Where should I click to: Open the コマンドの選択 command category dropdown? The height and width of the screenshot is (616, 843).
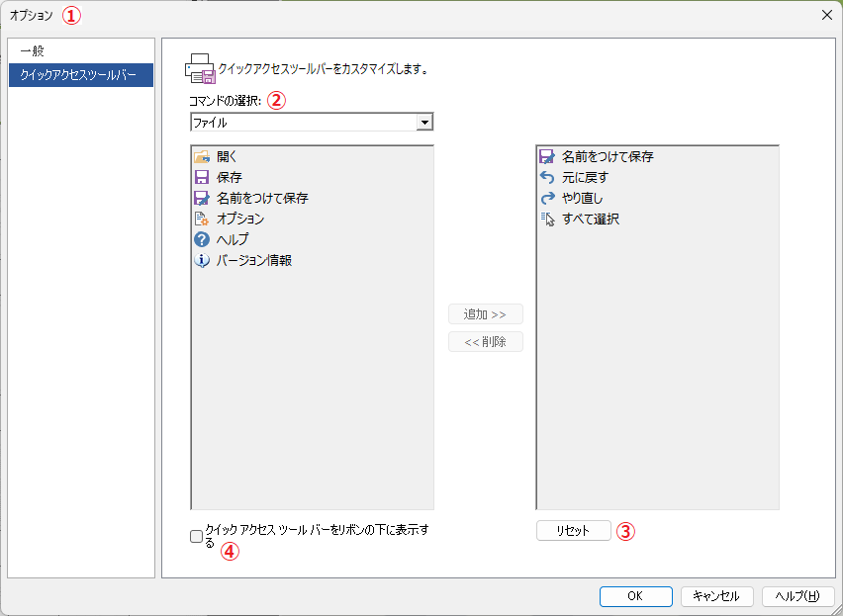coord(425,121)
